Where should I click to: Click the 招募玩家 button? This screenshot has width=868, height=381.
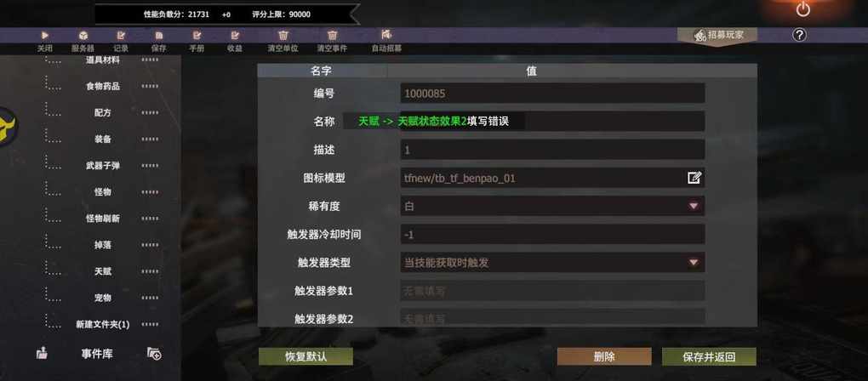[x=718, y=35]
